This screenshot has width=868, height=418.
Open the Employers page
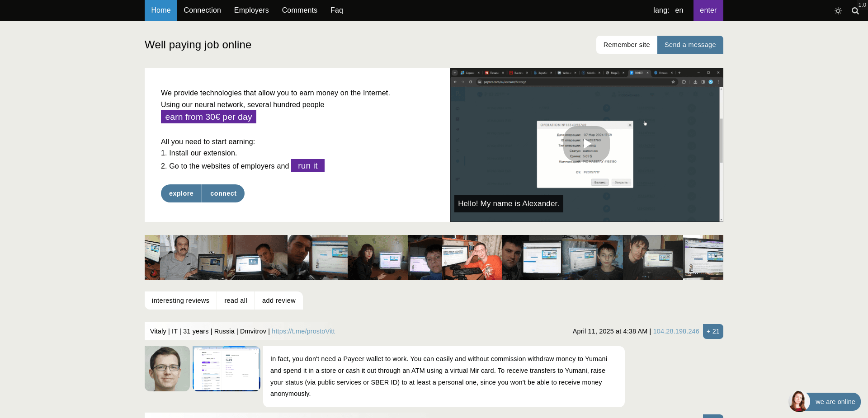(251, 10)
